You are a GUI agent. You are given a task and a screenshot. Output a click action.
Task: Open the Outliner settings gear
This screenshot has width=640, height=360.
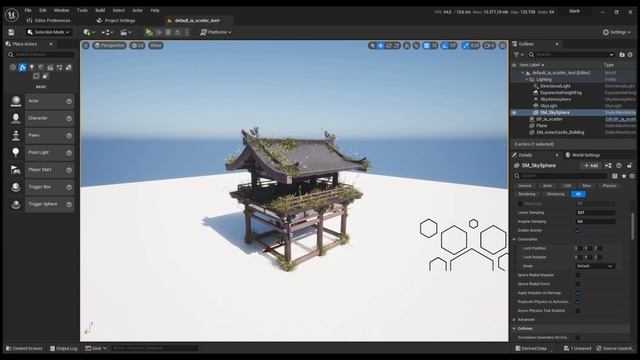click(x=630, y=54)
